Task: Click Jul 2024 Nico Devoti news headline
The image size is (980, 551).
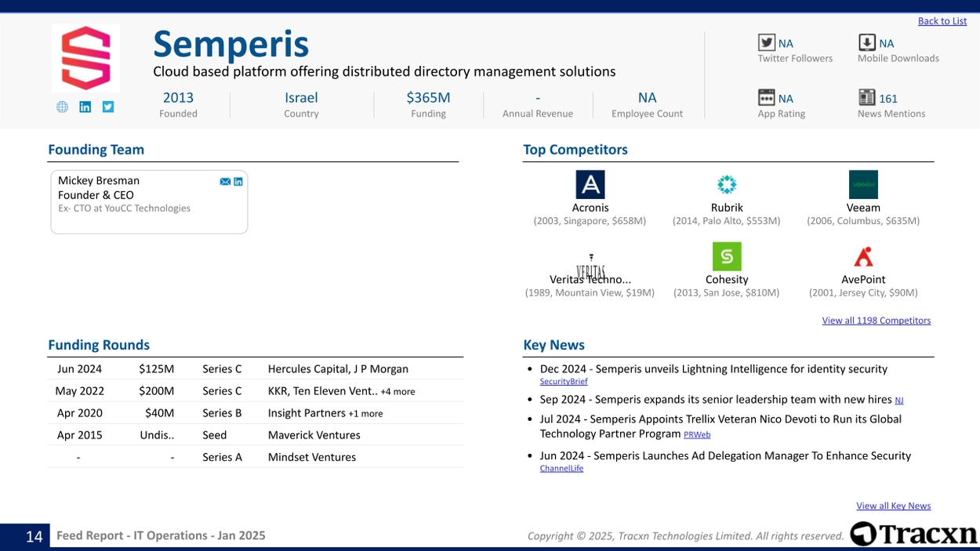Action: [x=720, y=426]
